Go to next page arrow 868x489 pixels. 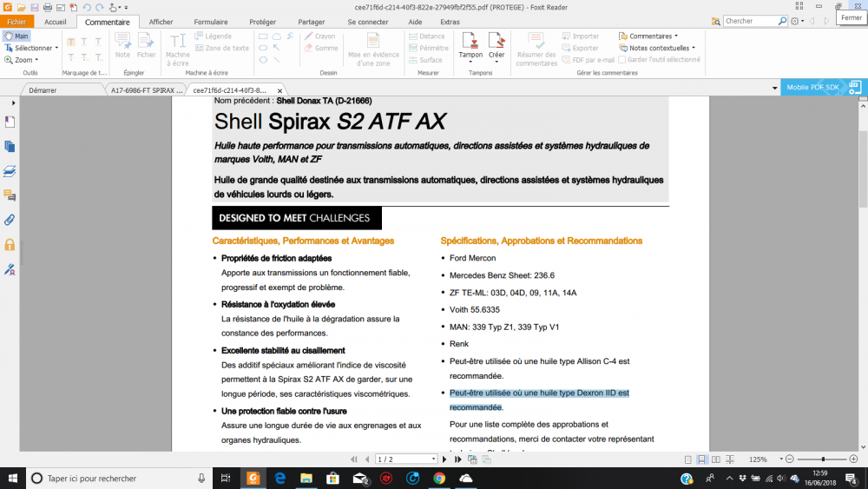pyautogui.click(x=444, y=459)
